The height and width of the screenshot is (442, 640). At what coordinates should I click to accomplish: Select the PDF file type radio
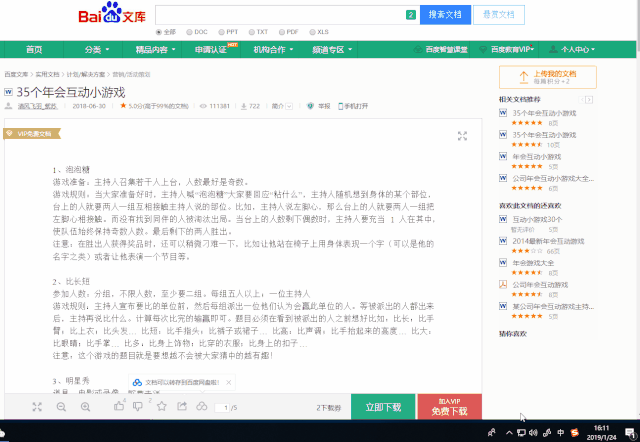[282, 32]
